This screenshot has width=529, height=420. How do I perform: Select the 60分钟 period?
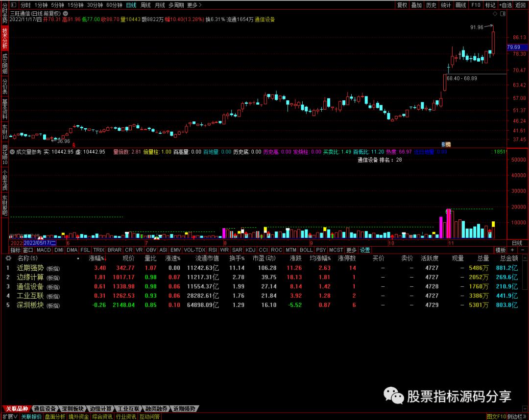[x=114, y=5]
